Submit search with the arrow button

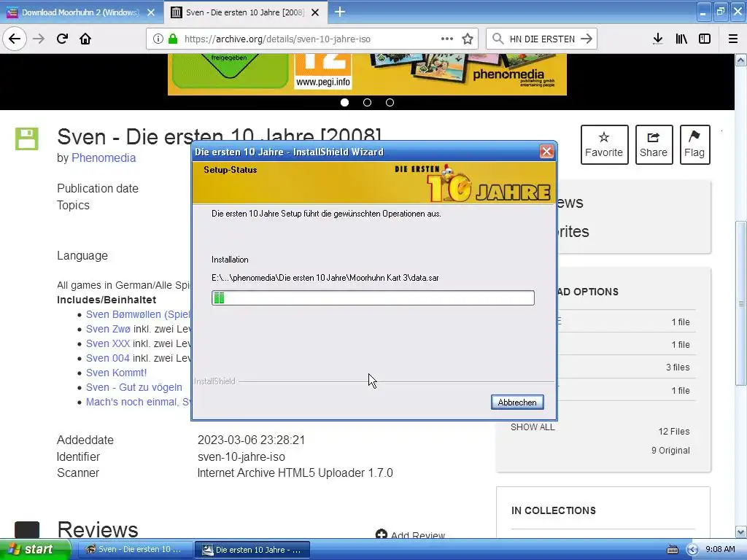point(587,39)
